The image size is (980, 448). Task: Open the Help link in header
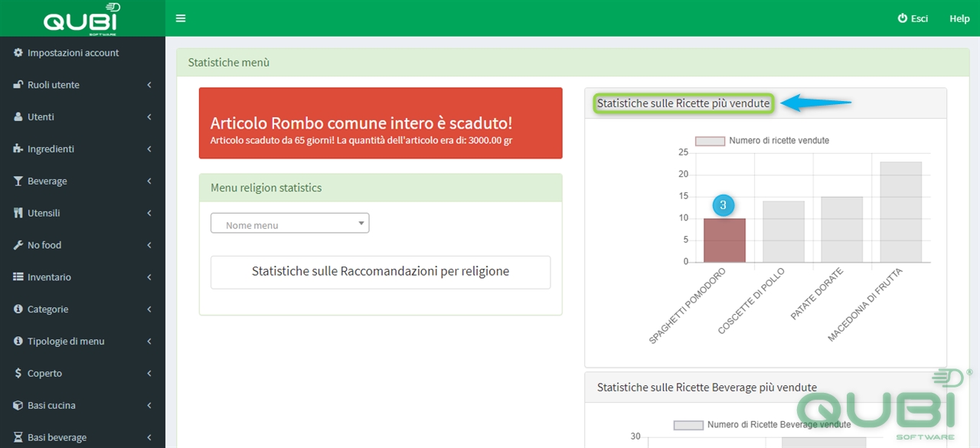click(x=959, y=18)
